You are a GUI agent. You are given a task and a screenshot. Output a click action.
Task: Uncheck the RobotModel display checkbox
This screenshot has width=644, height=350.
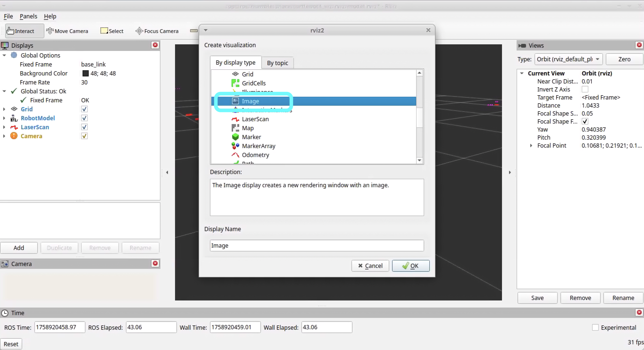coord(84,118)
